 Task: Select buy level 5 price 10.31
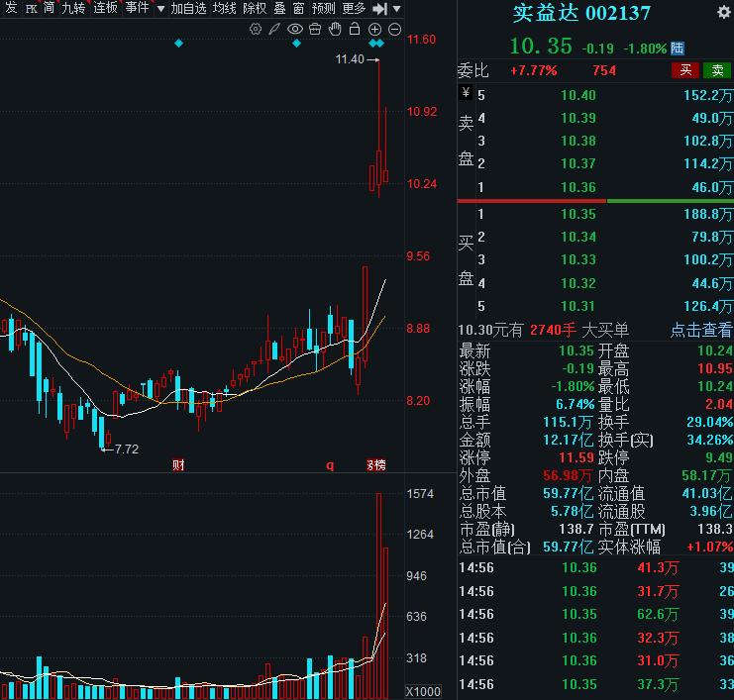(578, 307)
